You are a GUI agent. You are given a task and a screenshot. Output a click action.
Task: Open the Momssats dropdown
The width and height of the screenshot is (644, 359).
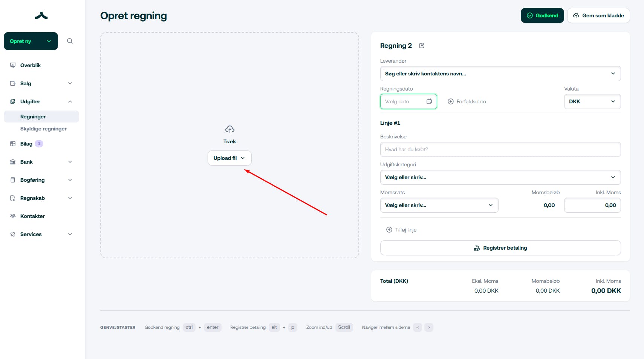439,205
